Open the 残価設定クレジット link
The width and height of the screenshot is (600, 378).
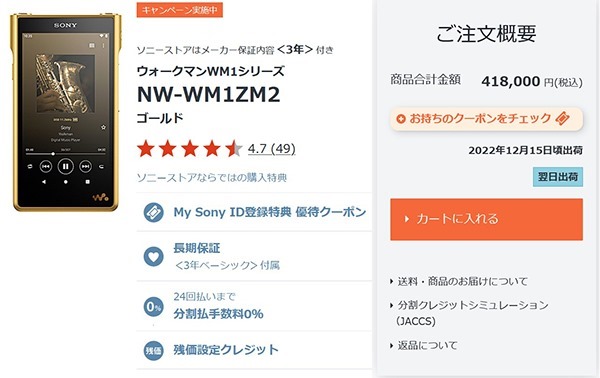(x=226, y=350)
